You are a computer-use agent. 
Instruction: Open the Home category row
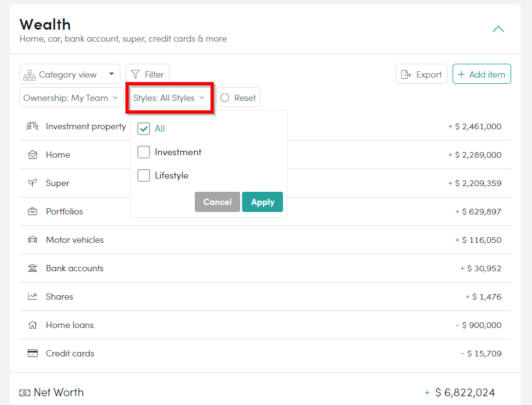[265, 155]
